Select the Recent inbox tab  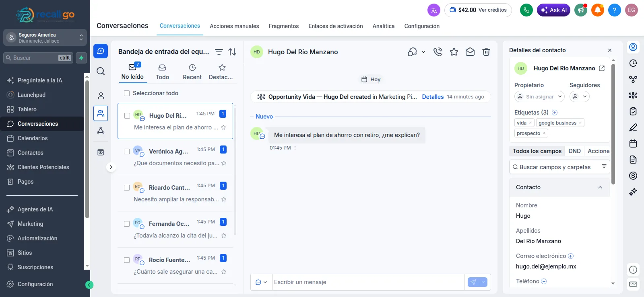pos(192,72)
